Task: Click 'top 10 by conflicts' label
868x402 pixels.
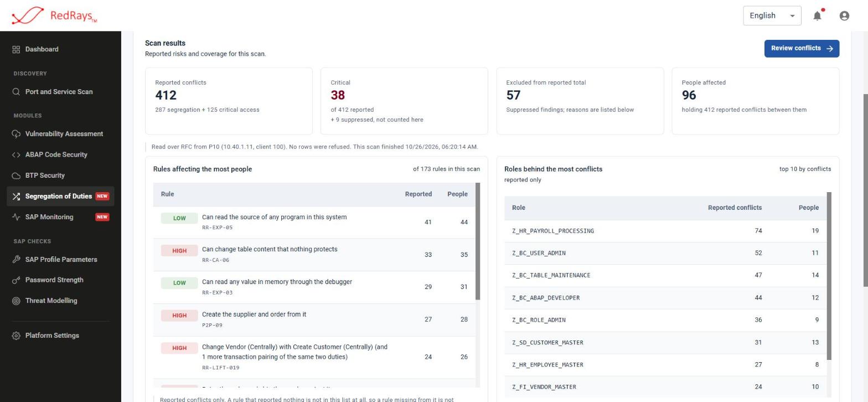Action: [805, 169]
